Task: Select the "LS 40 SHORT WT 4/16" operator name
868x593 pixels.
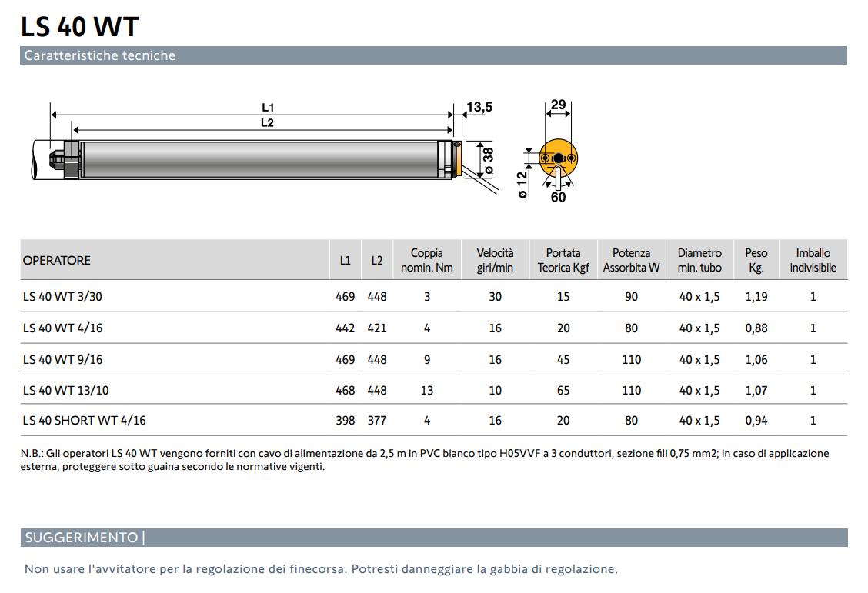Action: 84,421
